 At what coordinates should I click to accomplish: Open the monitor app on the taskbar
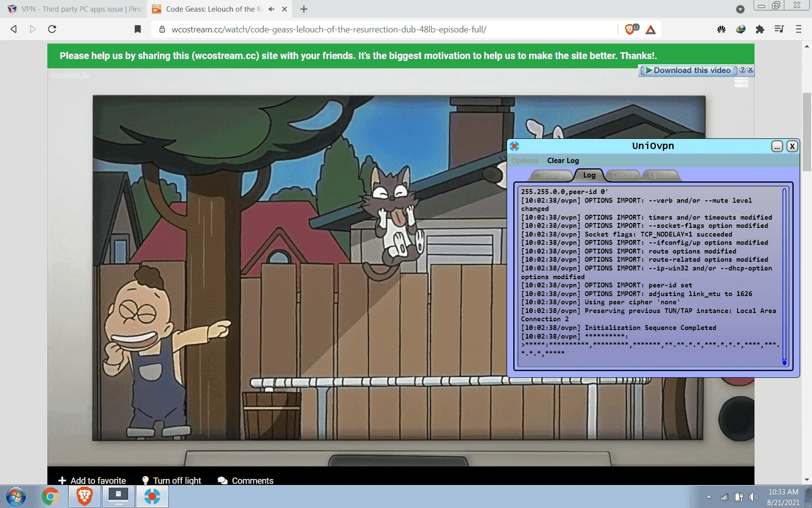tap(118, 497)
